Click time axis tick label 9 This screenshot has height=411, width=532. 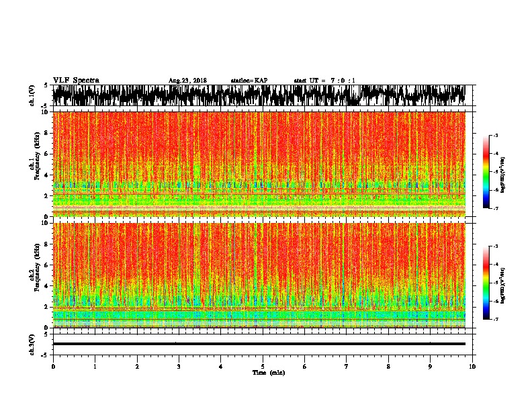click(430, 367)
